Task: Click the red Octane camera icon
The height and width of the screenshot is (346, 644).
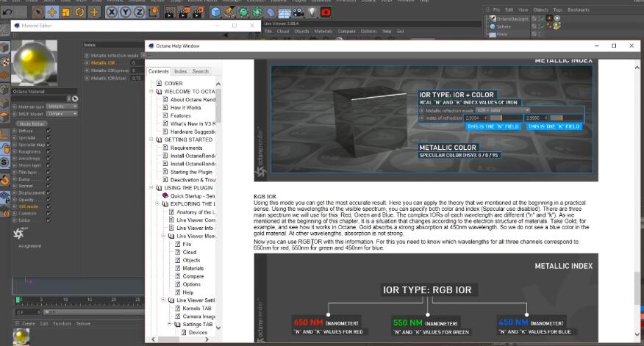Action: 326,12
